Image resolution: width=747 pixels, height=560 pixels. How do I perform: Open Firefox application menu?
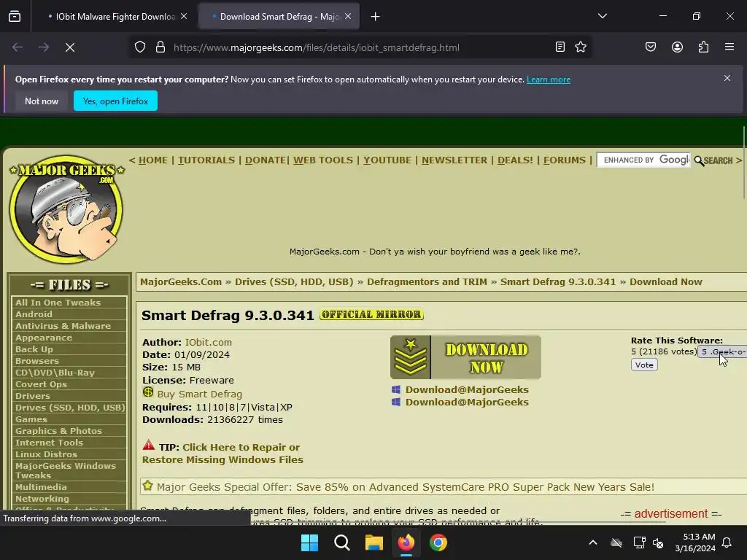coord(729,47)
